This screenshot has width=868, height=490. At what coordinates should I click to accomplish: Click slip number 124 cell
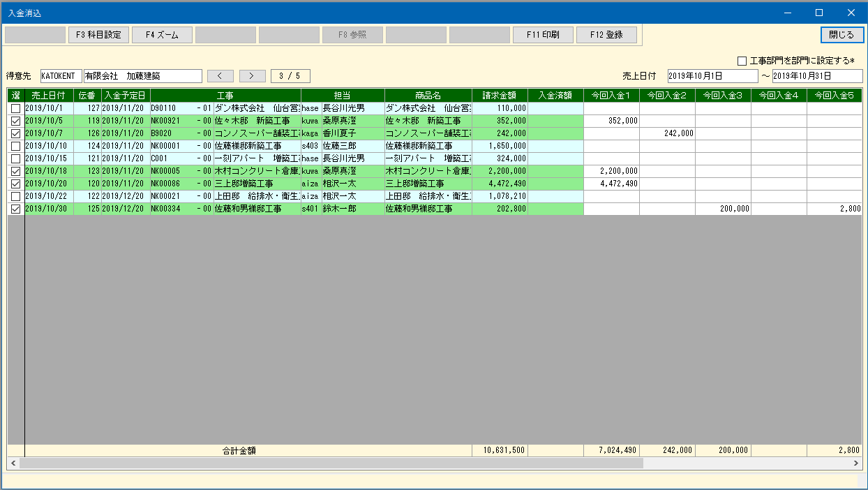(87, 146)
